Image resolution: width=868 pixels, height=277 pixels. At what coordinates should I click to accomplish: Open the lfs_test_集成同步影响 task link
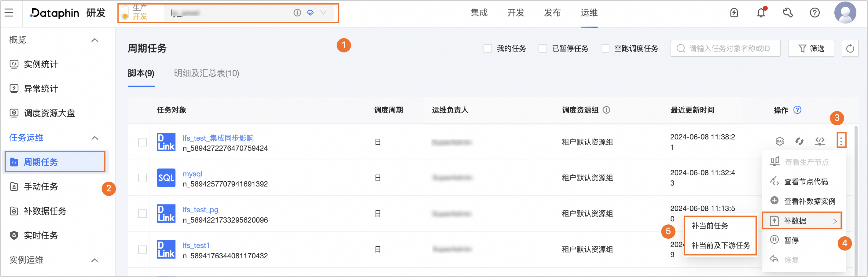click(218, 138)
